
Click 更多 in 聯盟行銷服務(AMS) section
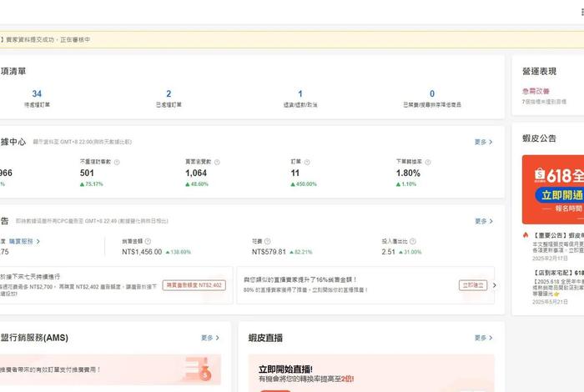pos(210,338)
